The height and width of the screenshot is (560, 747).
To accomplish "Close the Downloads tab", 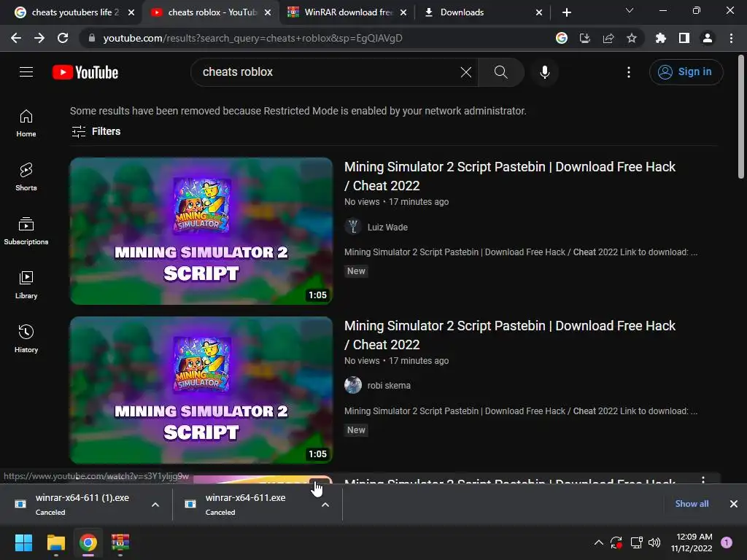I will point(539,12).
